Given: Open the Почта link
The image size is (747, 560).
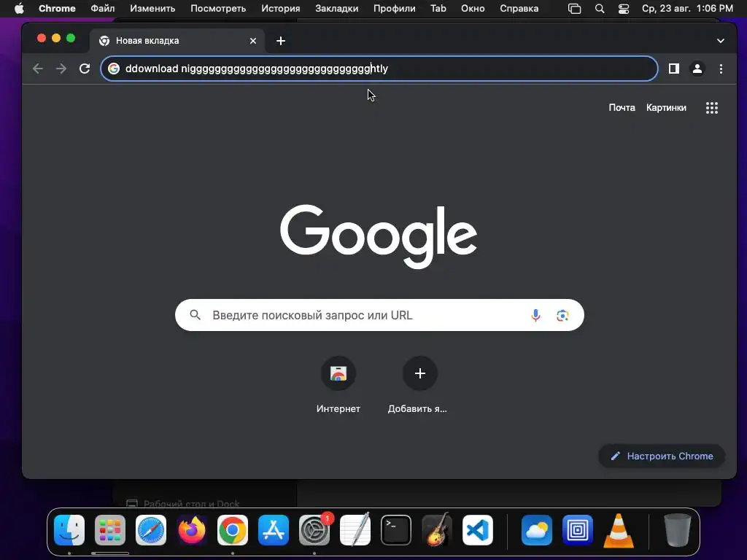Looking at the screenshot, I should point(622,108).
